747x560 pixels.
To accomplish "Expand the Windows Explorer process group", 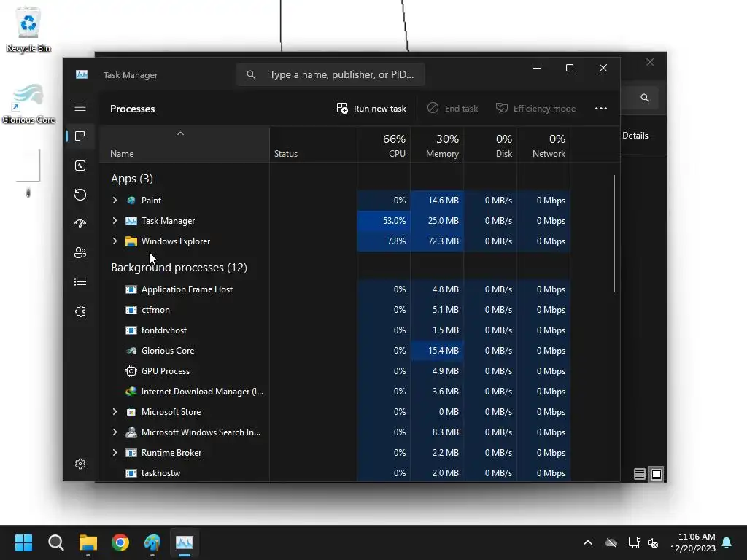I will 115,241.
